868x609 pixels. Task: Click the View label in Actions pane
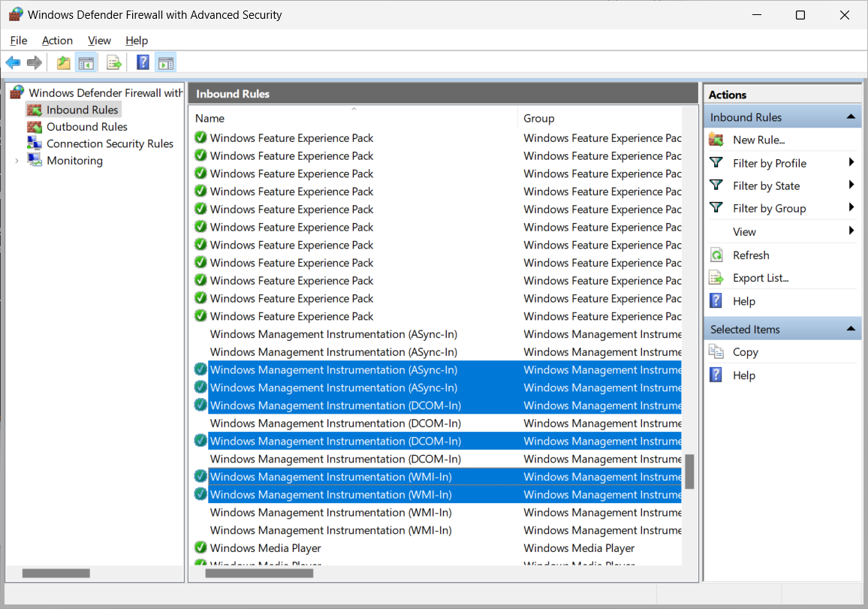pyautogui.click(x=744, y=231)
